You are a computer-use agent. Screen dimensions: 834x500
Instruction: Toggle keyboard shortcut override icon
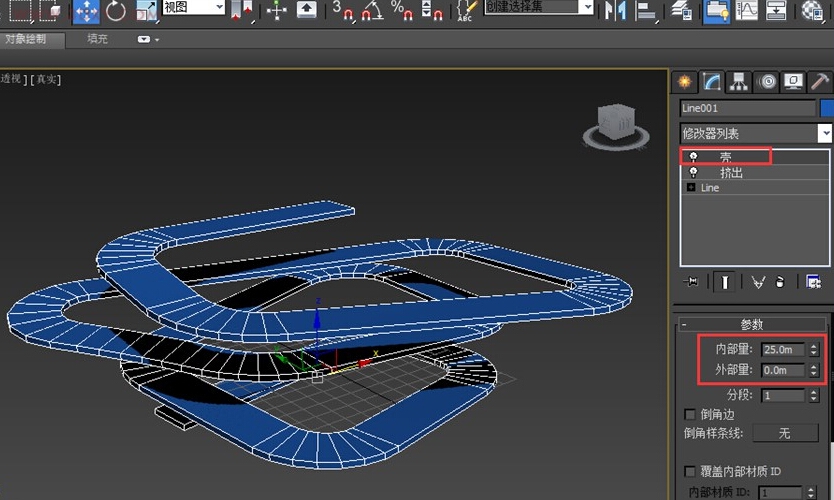pyautogui.click(x=306, y=10)
